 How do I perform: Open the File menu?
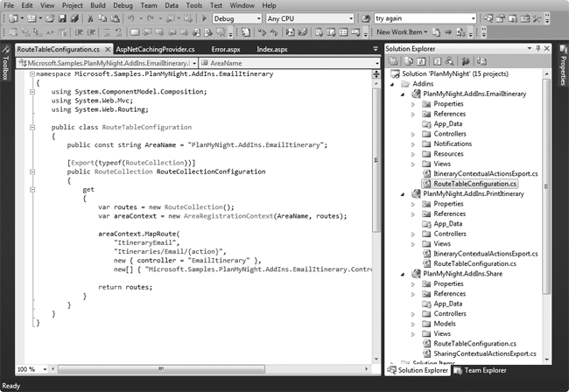pyautogui.click(x=9, y=5)
